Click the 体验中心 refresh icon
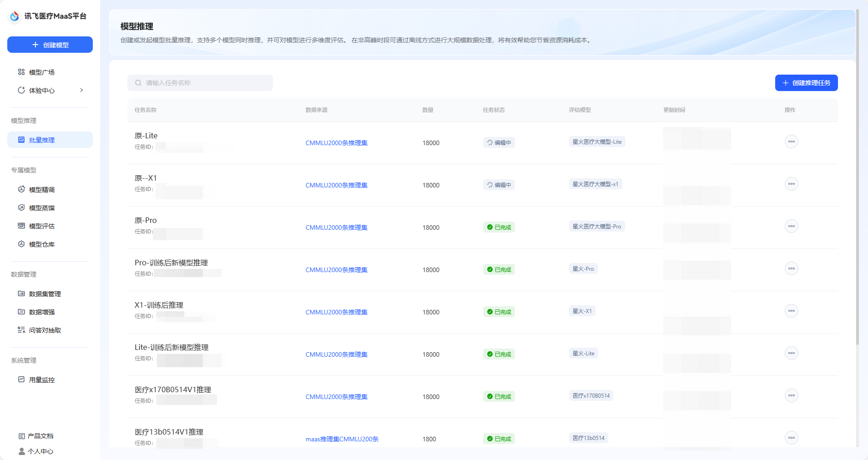The width and height of the screenshot is (868, 460). 21,90
